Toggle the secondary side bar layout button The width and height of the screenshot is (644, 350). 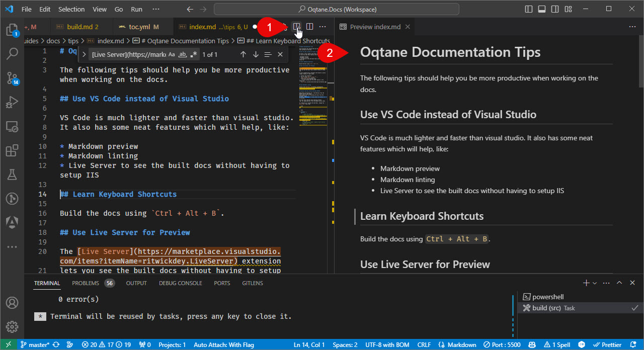click(554, 9)
